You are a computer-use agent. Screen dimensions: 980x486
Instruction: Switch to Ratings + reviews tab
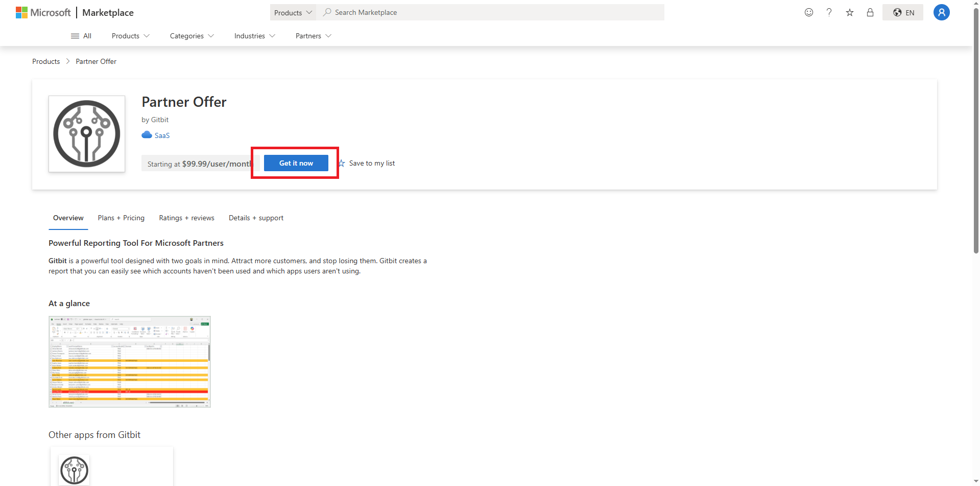(x=186, y=218)
